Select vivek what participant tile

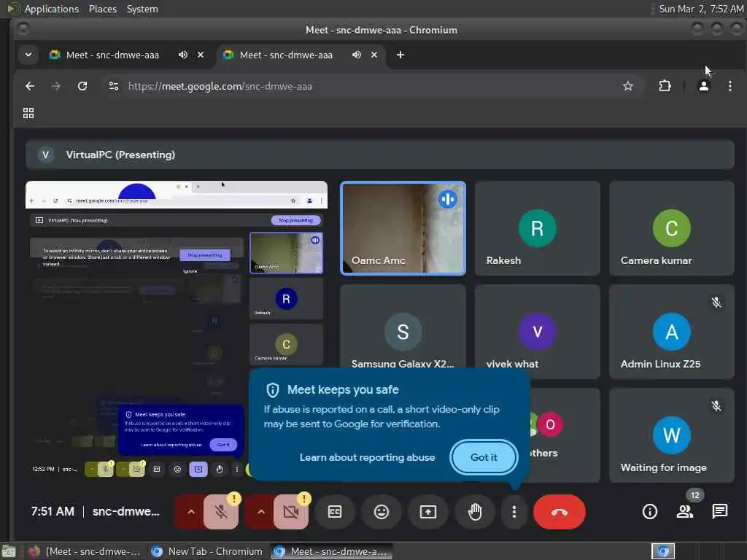[x=538, y=326]
